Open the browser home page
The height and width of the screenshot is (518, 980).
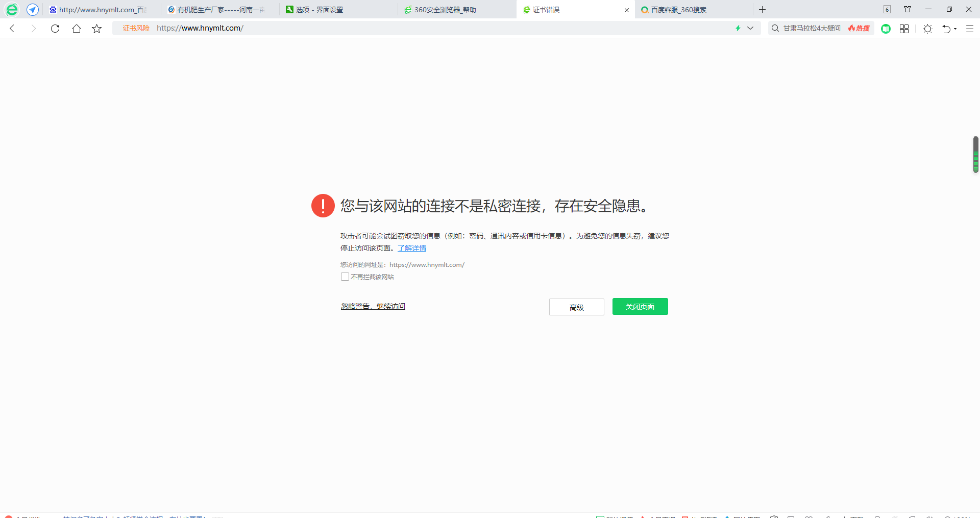click(x=77, y=29)
